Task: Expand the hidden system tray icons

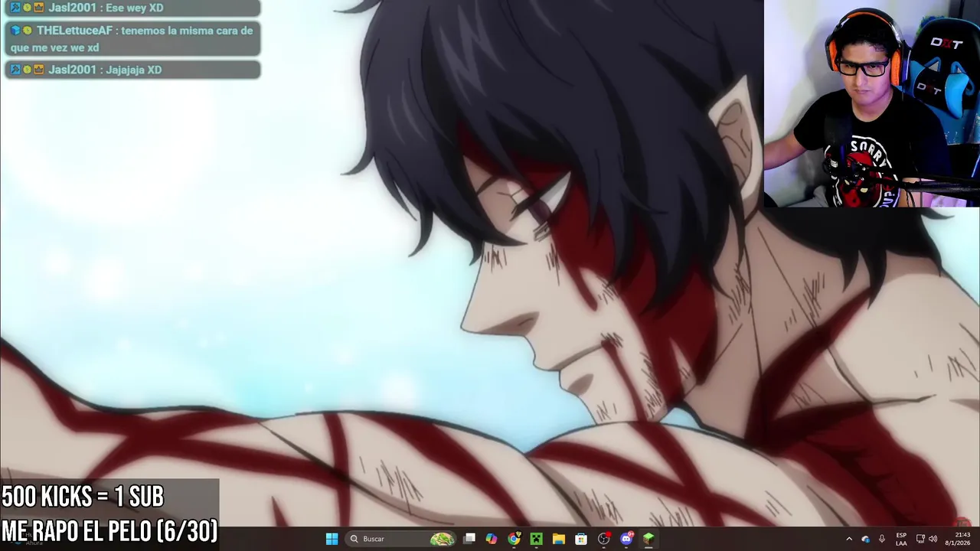Action: coord(848,539)
